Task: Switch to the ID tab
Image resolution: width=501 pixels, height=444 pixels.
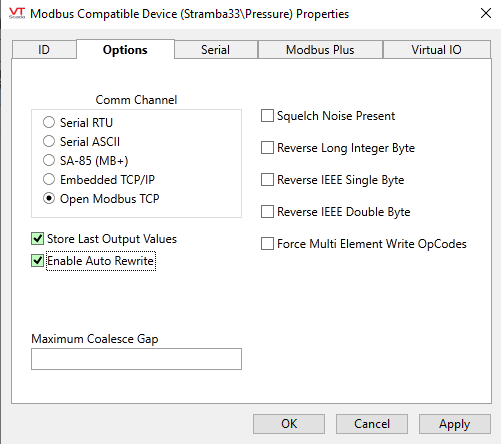Action: (x=44, y=50)
